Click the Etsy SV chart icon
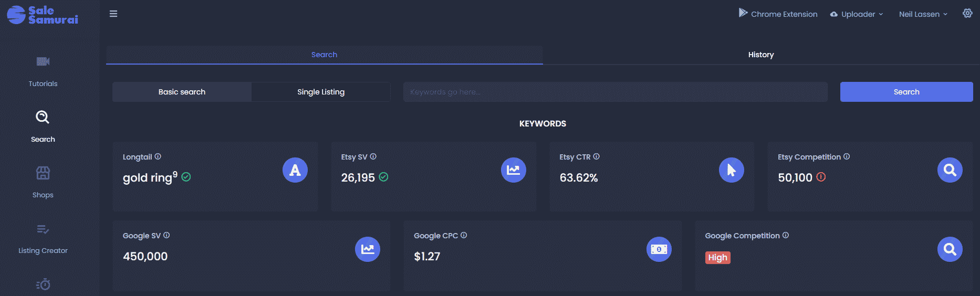This screenshot has height=296, width=980. (x=514, y=170)
